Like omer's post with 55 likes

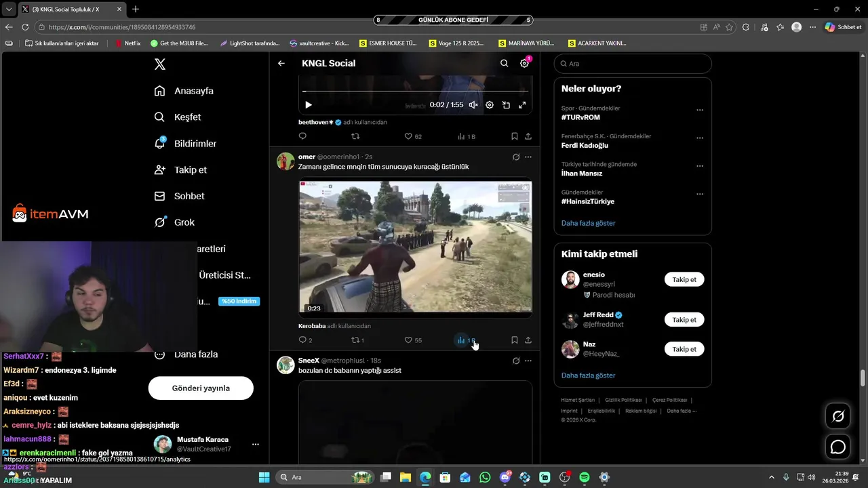click(x=413, y=340)
